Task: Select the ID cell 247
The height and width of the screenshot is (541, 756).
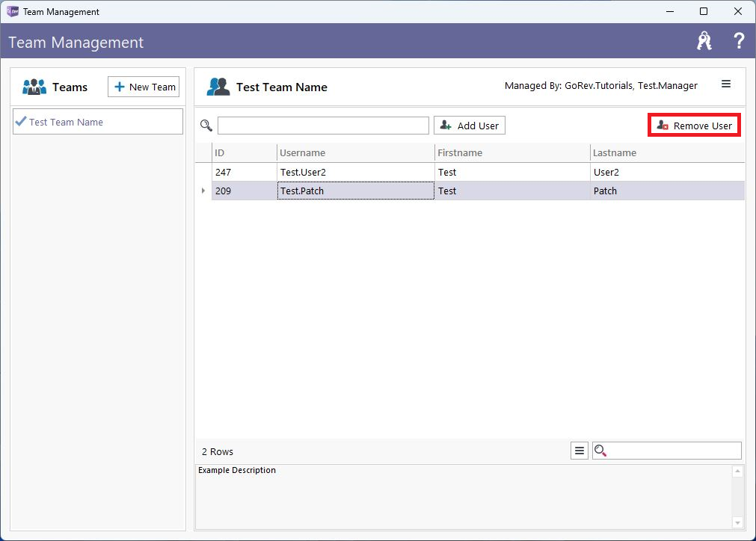Action: (244, 172)
